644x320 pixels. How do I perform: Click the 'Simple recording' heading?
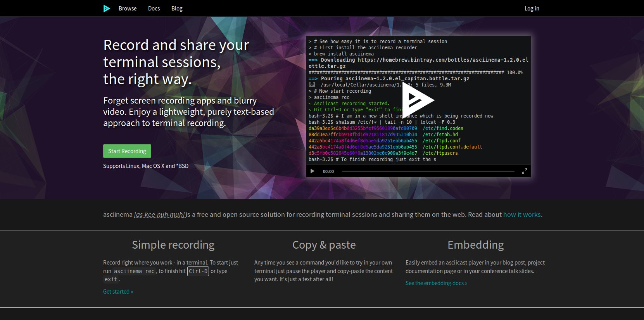tap(173, 245)
